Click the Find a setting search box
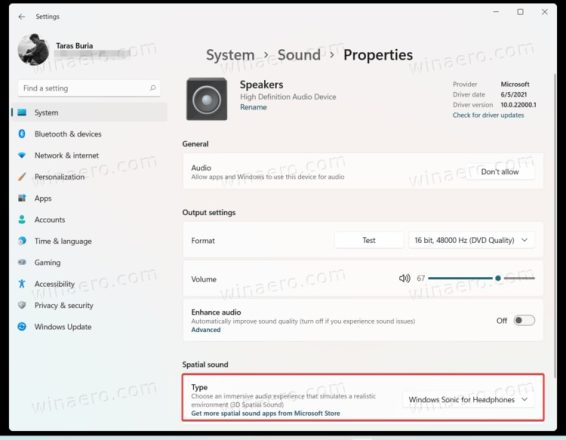This screenshot has width=566, height=440. click(89, 88)
